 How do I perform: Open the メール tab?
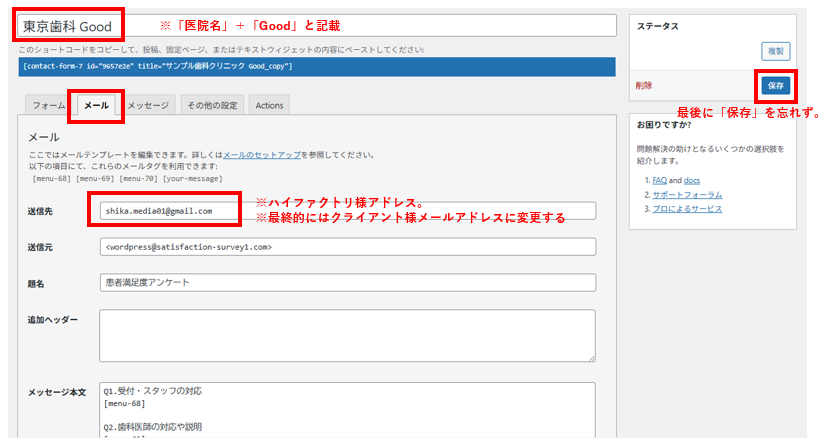[96, 105]
